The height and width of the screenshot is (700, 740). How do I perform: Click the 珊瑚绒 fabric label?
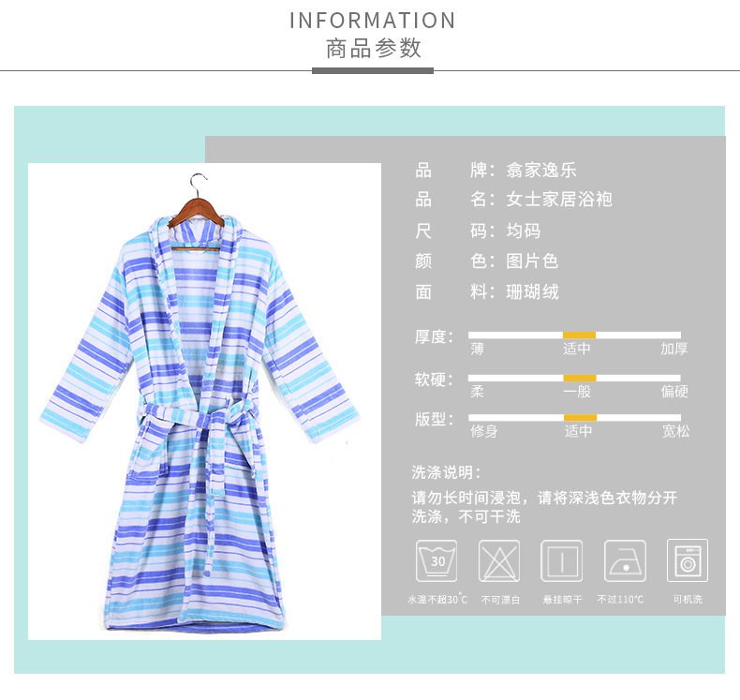[532, 291]
